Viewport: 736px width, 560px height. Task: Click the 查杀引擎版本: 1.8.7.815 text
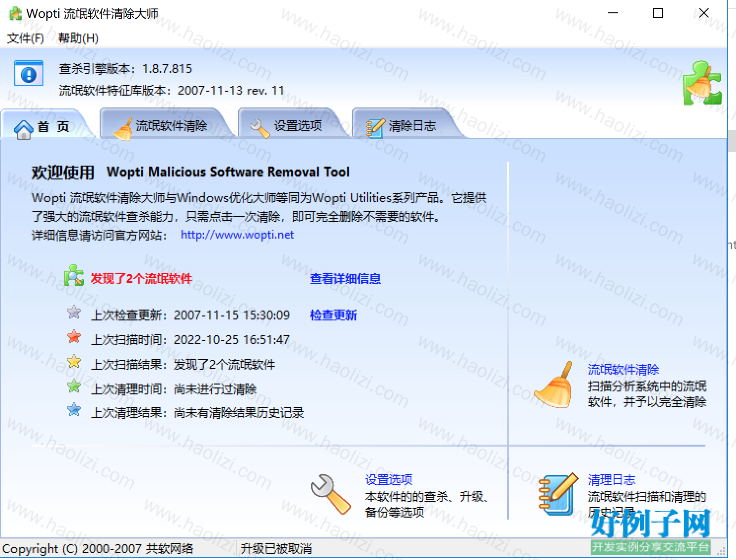pos(126,69)
